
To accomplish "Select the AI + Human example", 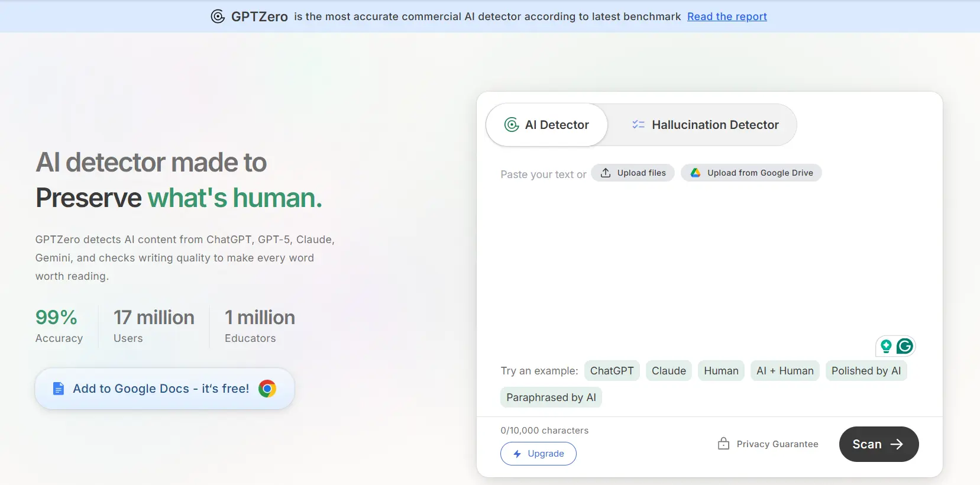I will click(785, 371).
